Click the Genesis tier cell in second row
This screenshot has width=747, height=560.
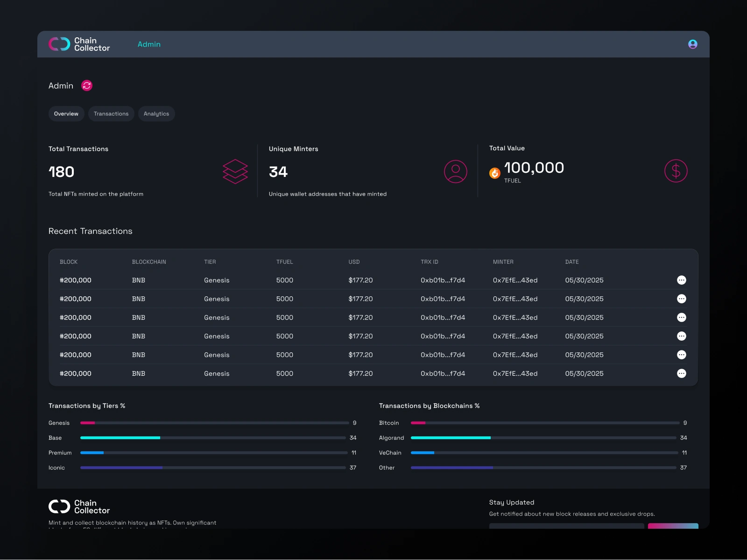[217, 299]
